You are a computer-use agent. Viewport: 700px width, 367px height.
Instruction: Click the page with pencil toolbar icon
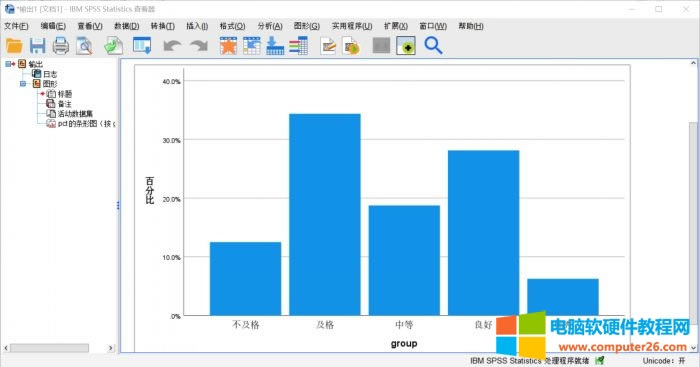(328, 46)
